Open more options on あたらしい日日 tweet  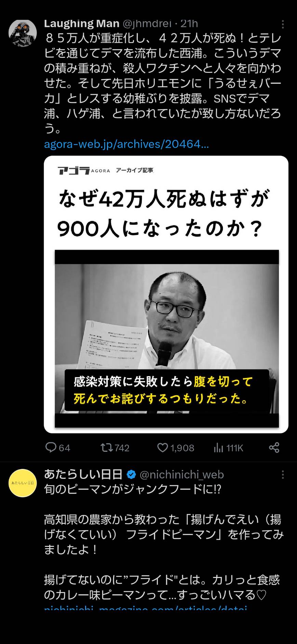(x=283, y=475)
